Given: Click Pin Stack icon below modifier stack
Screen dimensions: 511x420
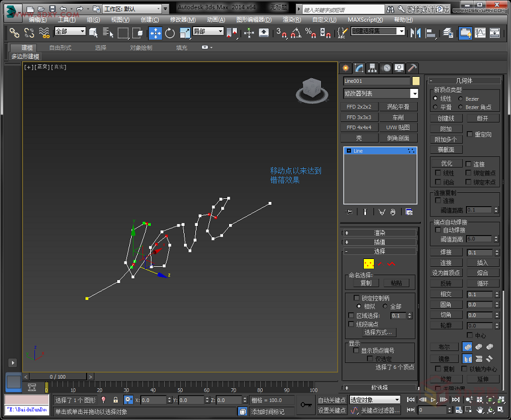Looking at the screenshot, I should pos(349,212).
